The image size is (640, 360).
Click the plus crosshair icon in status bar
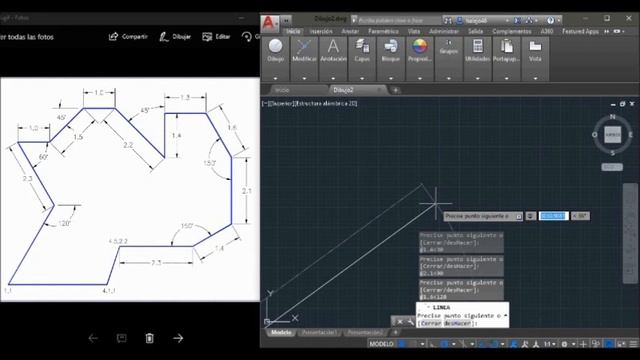(x=584, y=344)
